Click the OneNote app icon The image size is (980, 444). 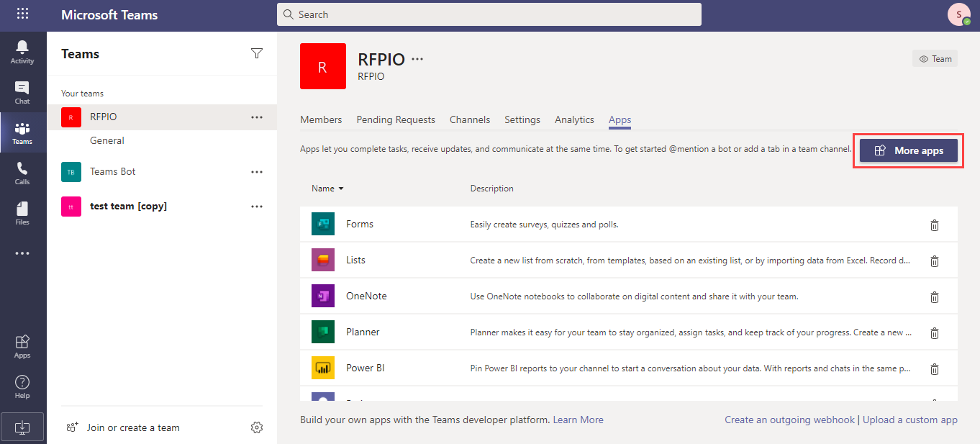(x=323, y=296)
